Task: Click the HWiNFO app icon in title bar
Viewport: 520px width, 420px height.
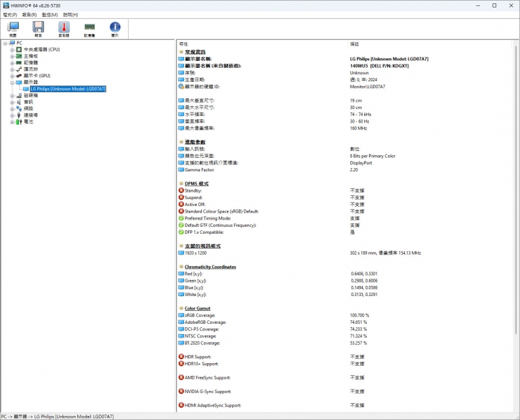Action: pyautogui.click(x=6, y=5)
